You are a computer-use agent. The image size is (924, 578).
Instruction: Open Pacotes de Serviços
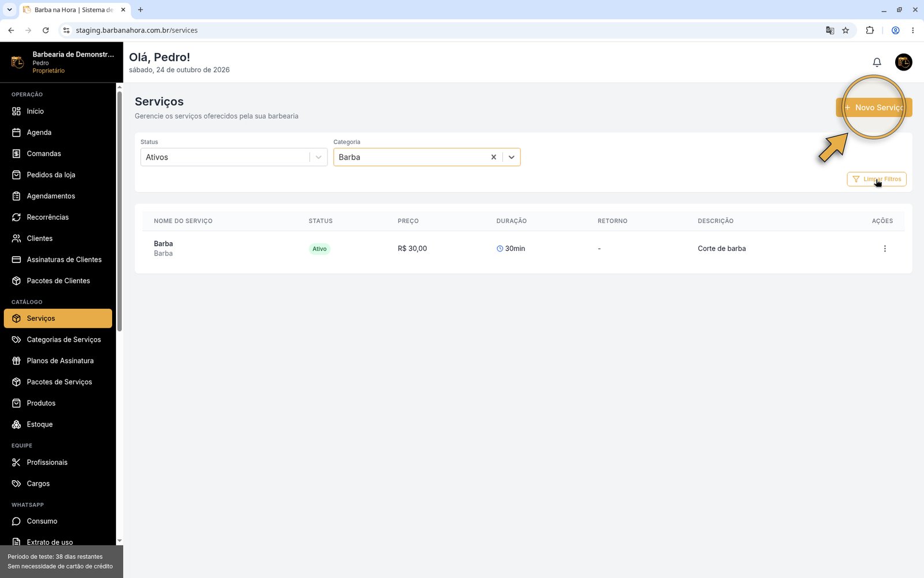click(x=58, y=382)
